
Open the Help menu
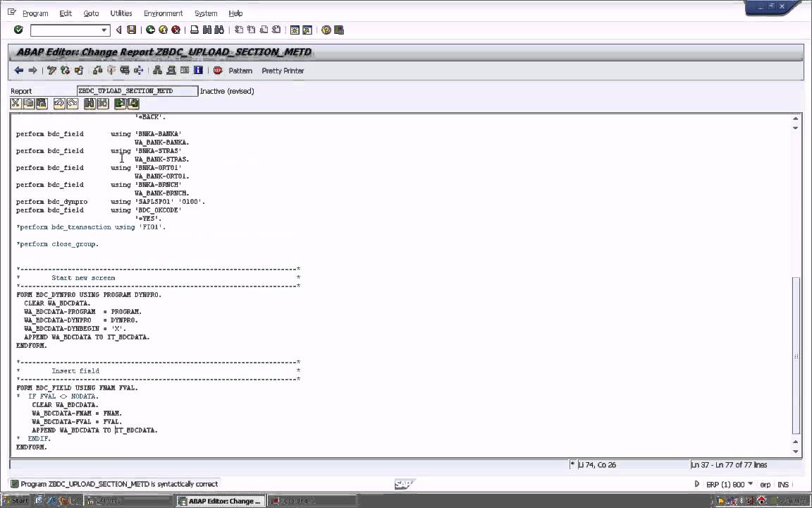235,13
